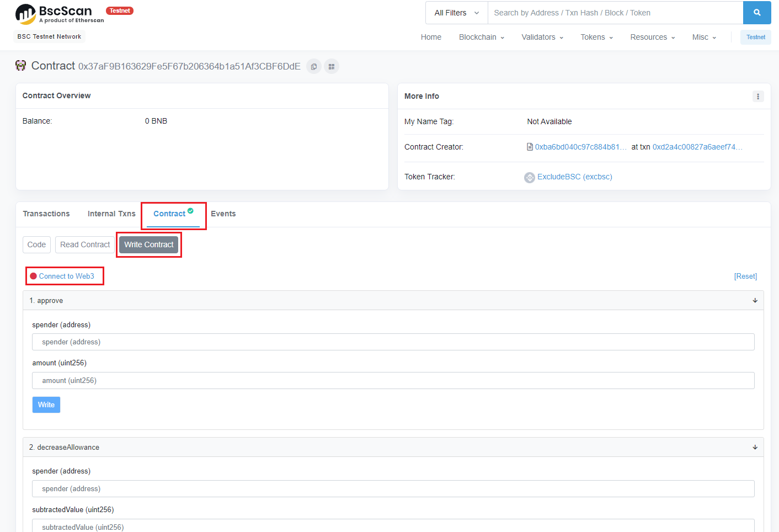Open the All Filters dropdown
779x532 pixels.
point(456,12)
